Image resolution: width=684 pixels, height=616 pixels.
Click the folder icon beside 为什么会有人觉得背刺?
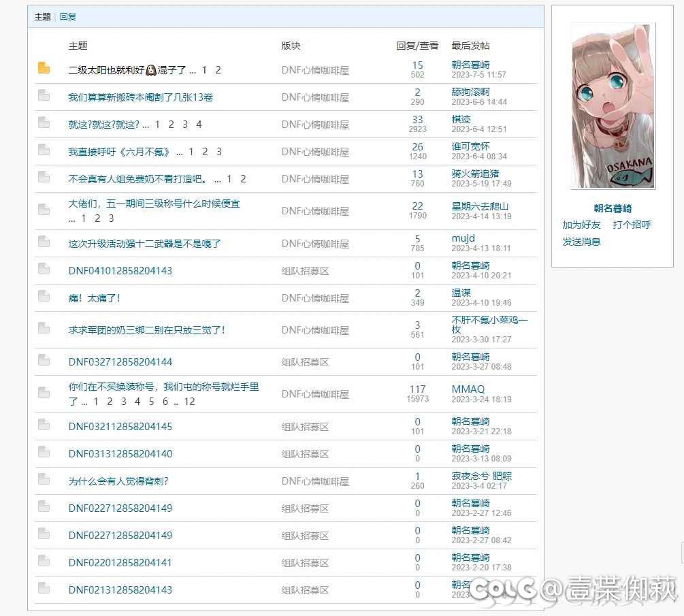44,479
